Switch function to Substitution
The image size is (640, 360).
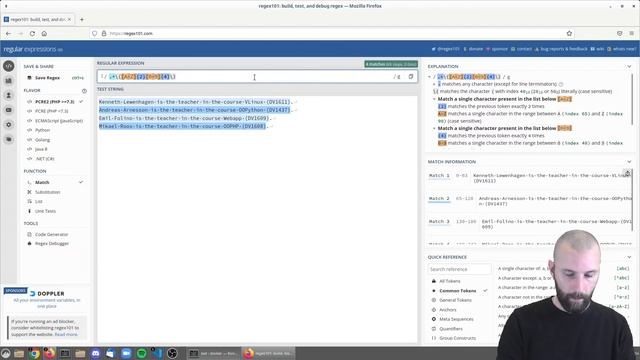click(47, 192)
